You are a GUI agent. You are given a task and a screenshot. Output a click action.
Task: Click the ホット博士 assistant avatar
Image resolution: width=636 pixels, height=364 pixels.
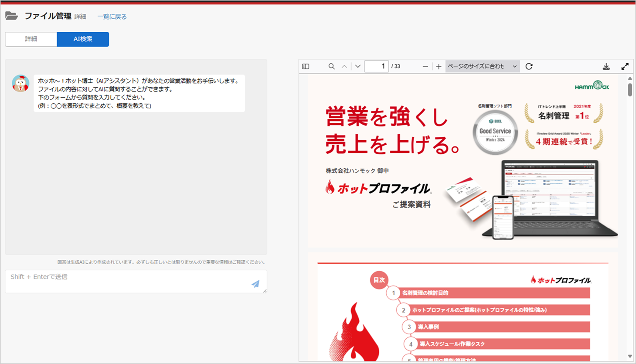(20, 83)
